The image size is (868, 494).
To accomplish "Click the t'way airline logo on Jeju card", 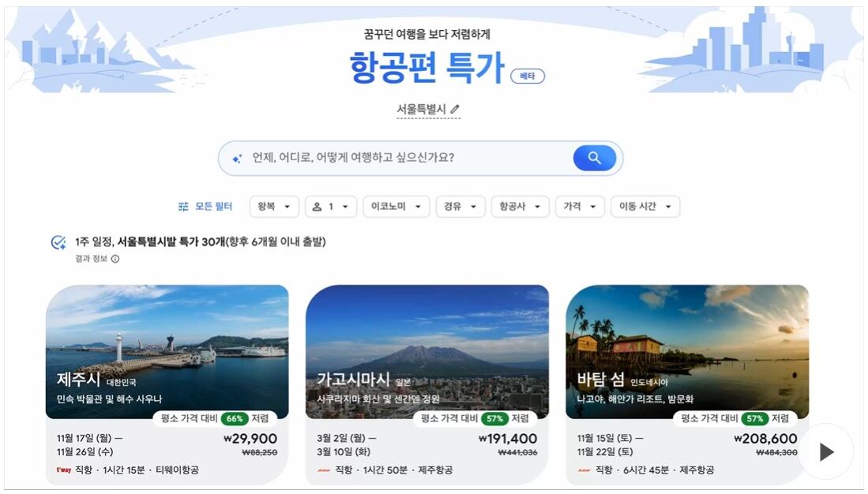I will tap(64, 470).
